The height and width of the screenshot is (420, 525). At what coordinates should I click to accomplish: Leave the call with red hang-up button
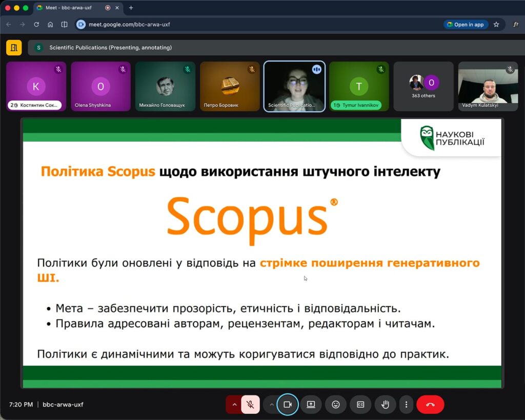click(430, 405)
